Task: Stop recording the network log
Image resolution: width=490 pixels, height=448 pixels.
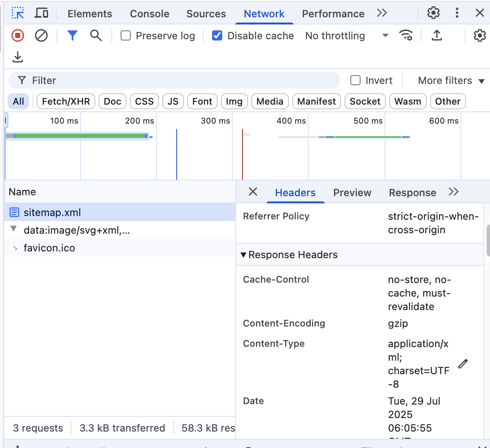Action: coord(18,36)
